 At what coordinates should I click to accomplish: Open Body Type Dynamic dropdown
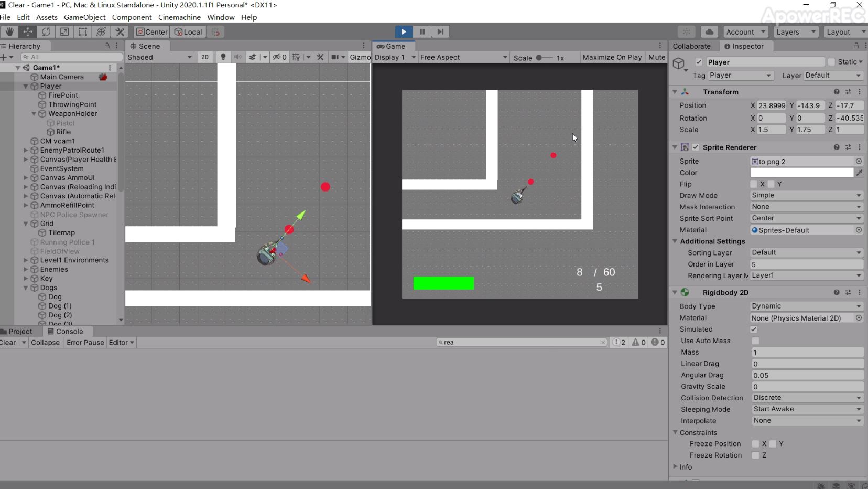807,306
